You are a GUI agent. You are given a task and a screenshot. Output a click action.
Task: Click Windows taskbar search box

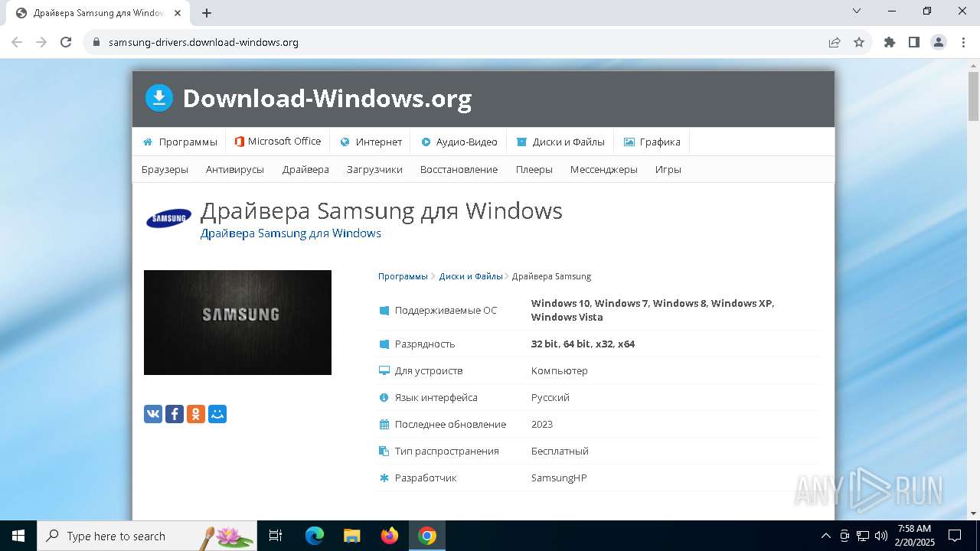point(146,536)
